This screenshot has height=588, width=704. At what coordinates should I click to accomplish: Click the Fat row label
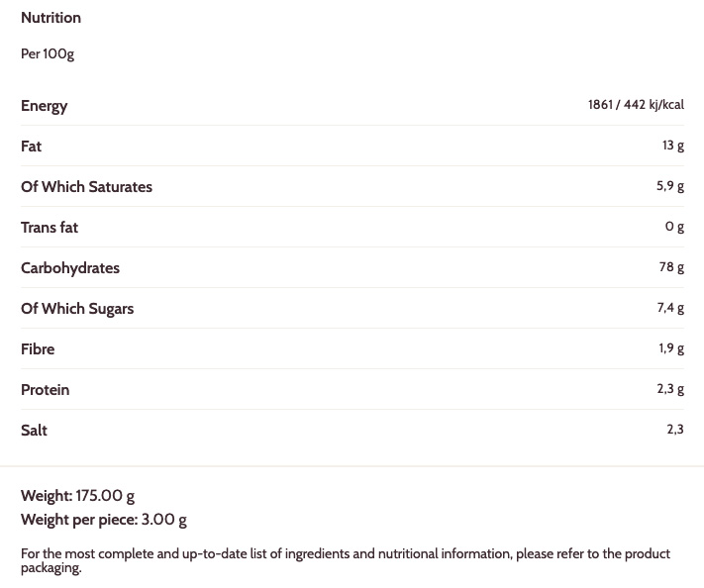[31, 147]
